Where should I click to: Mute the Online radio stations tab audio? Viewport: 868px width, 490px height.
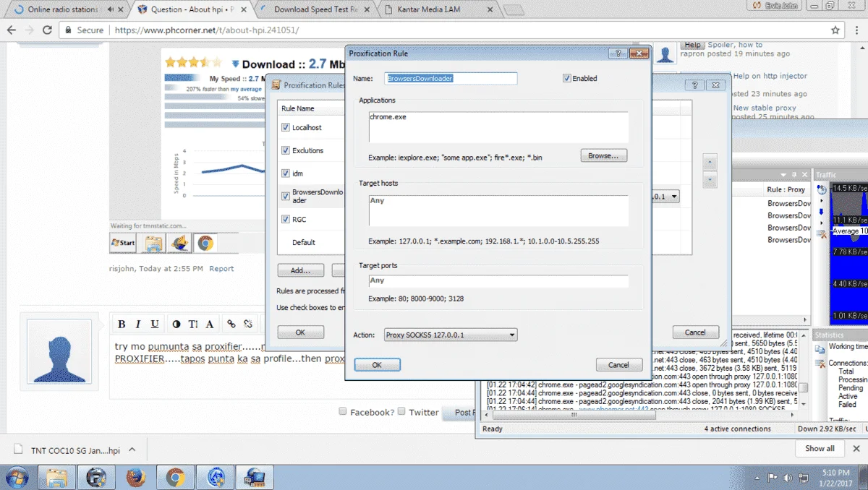coord(110,9)
